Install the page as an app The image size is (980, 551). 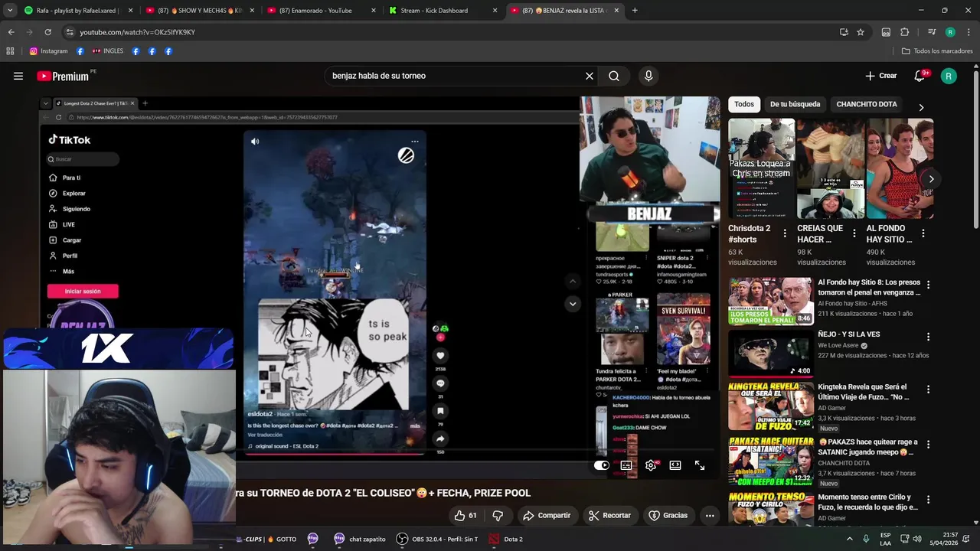[844, 32]
